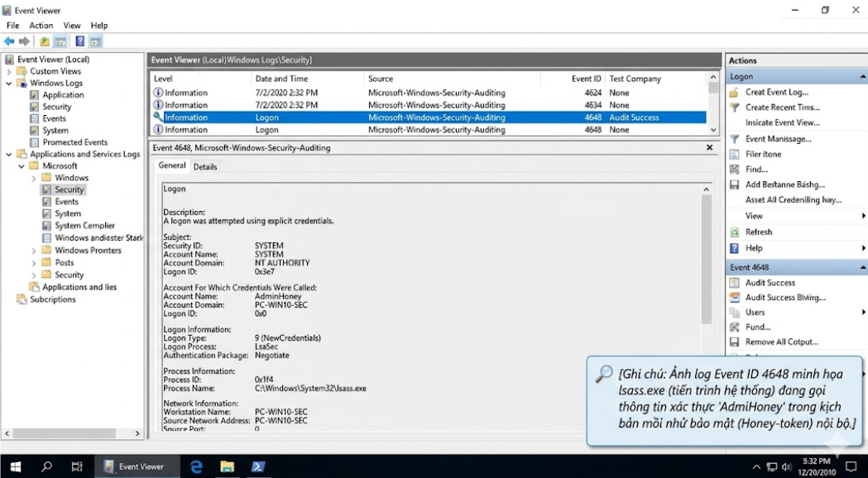This screenshot has height=478, width=868.
Task: Sort by the Event ID column header
Action: pyautogui.click(x=573, y=79)
